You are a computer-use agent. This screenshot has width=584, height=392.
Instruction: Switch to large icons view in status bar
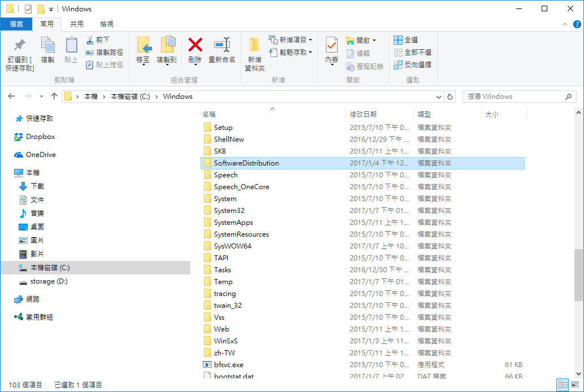pos(576,385)
